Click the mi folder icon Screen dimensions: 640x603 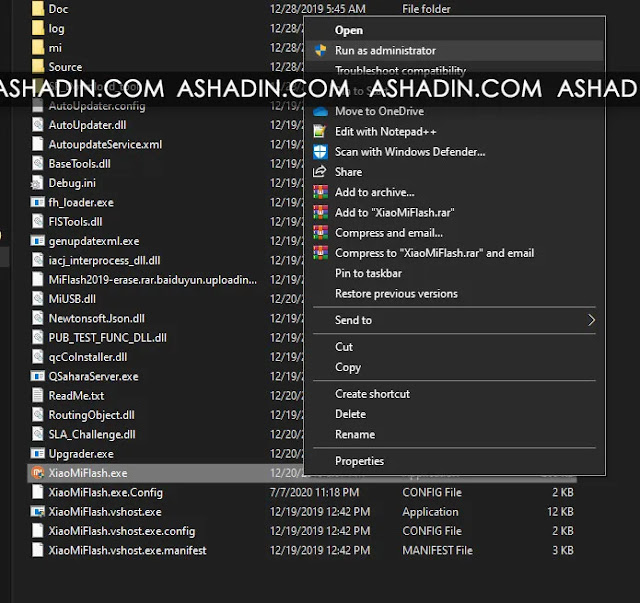[x=38, y=47]
